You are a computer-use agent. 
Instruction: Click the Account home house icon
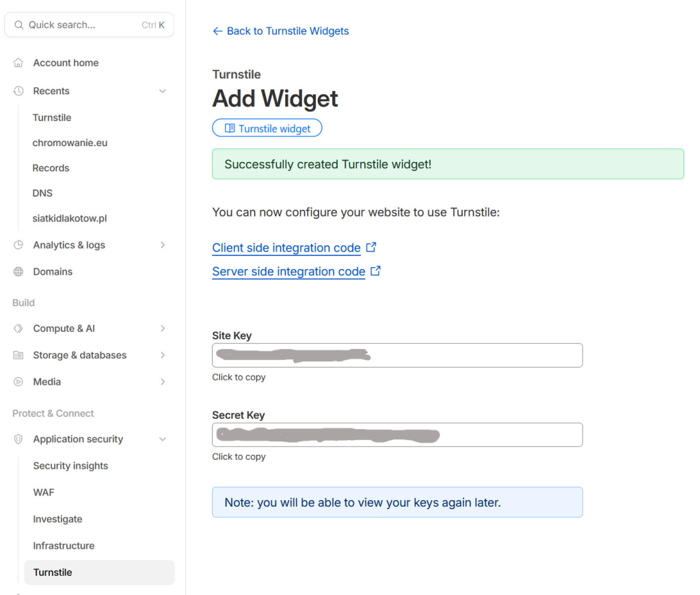tap(18, 63)
